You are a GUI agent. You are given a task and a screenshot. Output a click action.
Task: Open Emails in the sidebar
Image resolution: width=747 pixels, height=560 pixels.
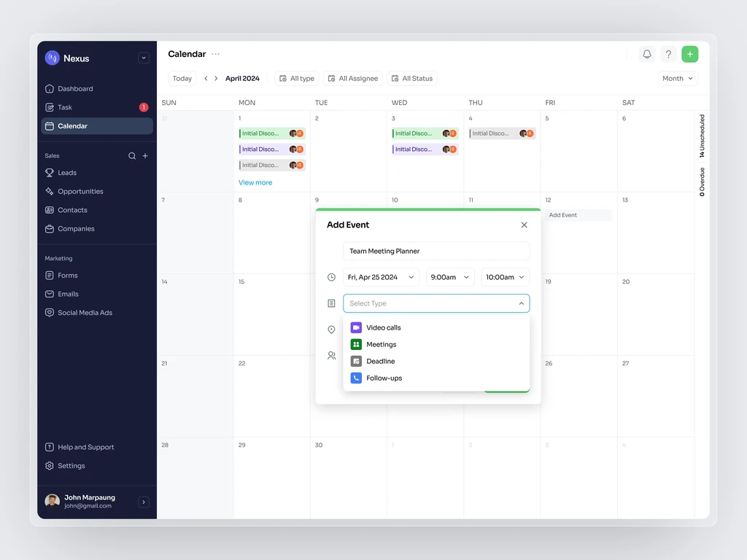[x=97, y=294]
